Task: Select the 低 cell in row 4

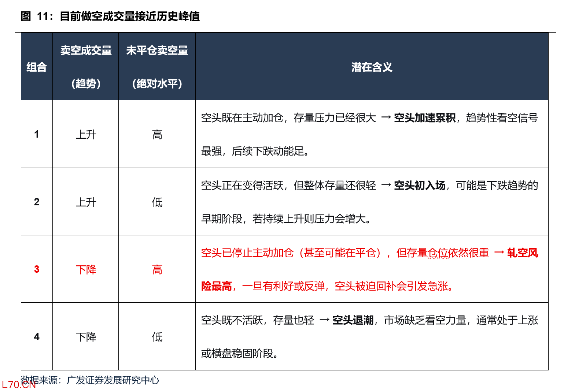Action: [157, 337]
